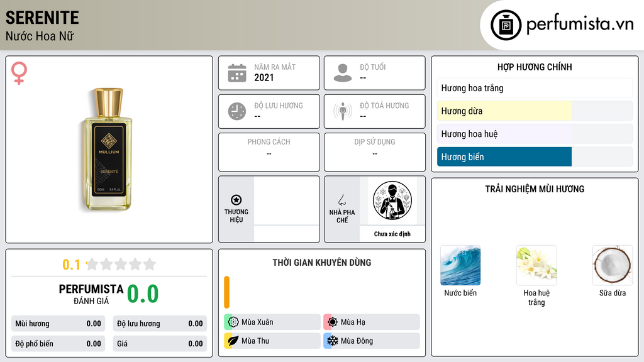Click the green 0.0 Perfumista score
Viewport: 644px width, 362px height.
143,293
